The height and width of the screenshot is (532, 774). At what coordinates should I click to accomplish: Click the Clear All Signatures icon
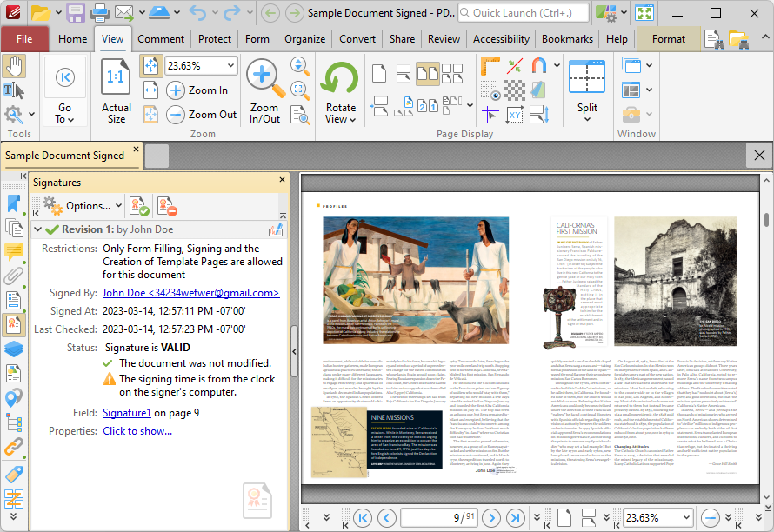coord(167,206)
